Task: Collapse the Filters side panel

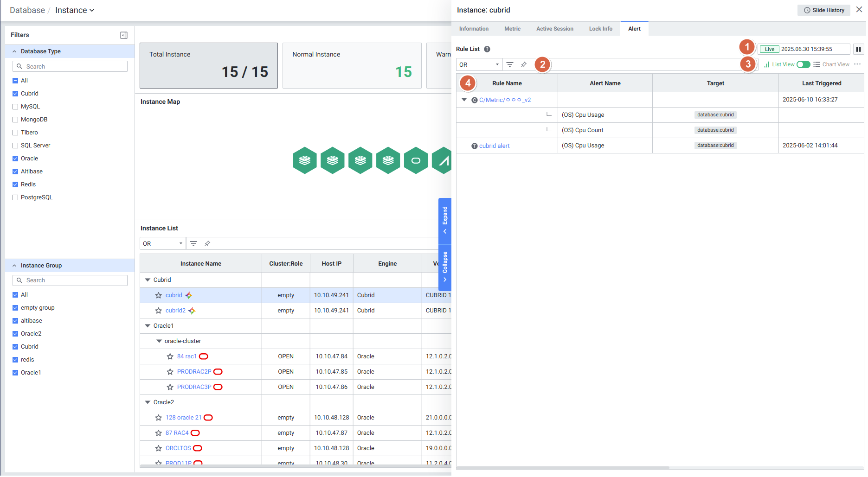Action: coord(124,35)
